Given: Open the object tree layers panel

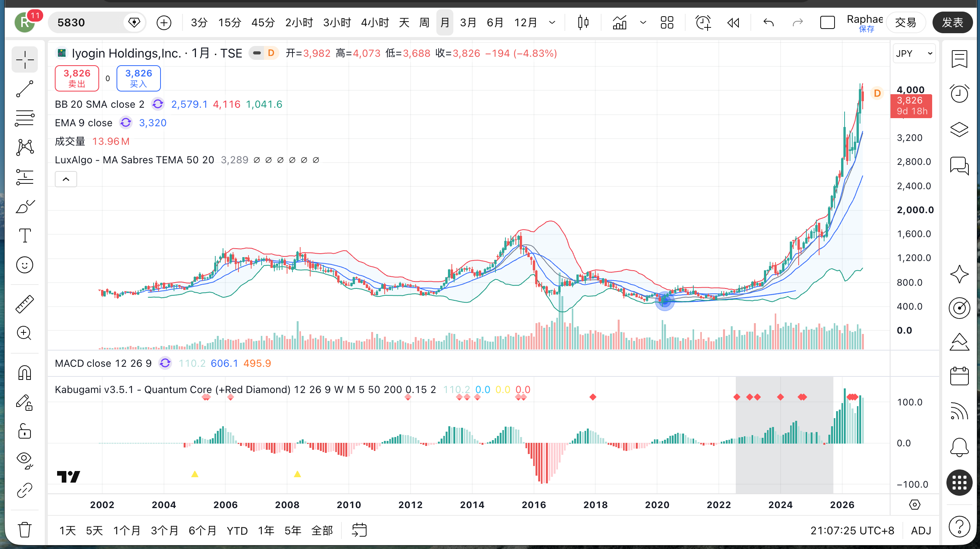Looking at the screenshot, I should pos(959,129).
